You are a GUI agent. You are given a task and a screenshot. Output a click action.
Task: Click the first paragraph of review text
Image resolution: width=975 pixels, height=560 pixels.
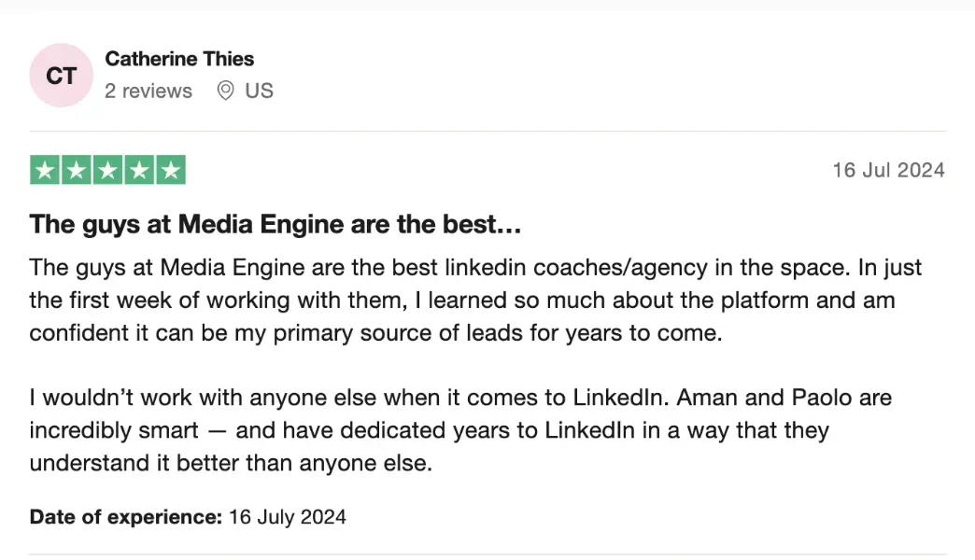point(475,301)
